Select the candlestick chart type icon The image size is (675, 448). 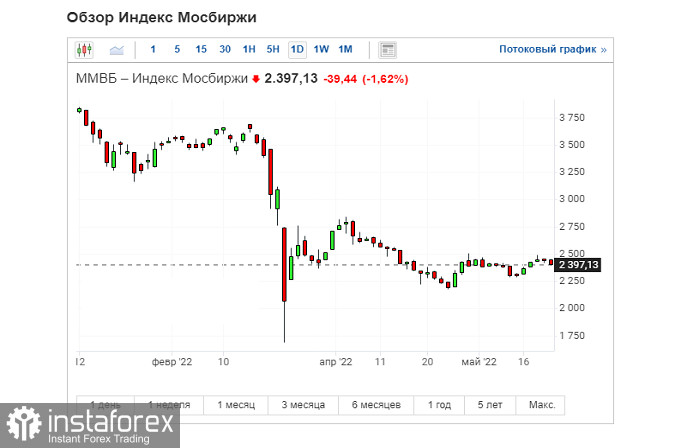84,50
